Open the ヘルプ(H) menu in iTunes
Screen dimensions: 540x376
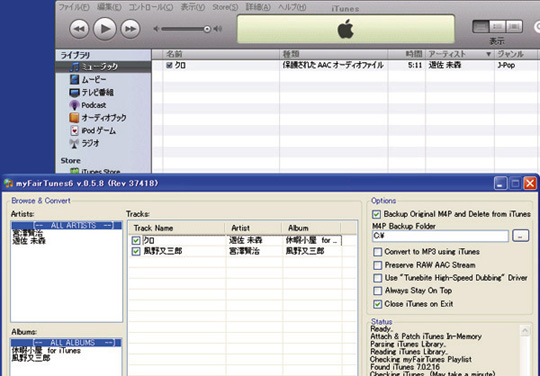(292, 7)
